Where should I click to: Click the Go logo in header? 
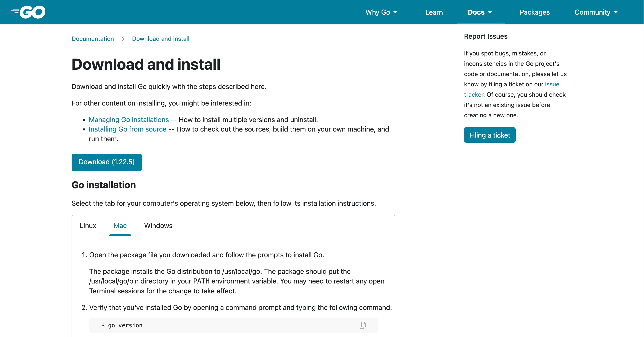point(28,12)
